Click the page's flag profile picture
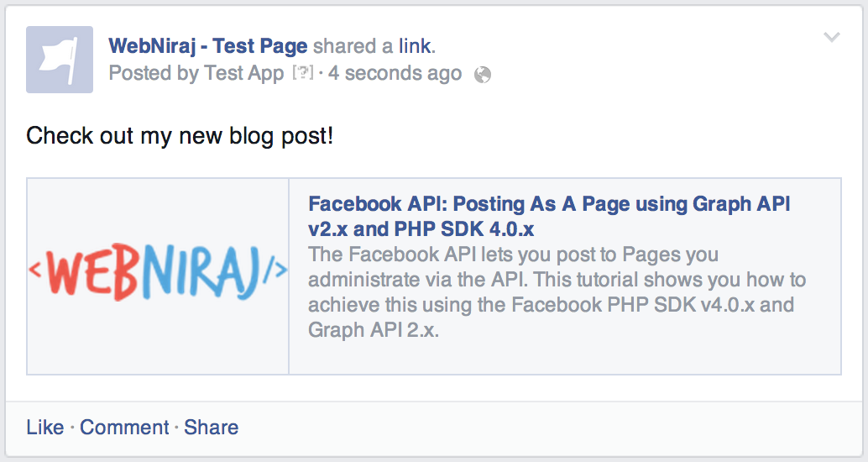This screenshot has height=462, width=868. 60,60
